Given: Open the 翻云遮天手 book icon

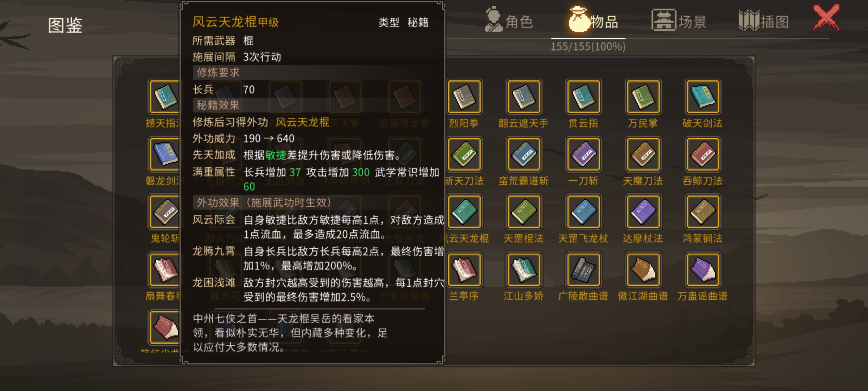Looking at the screenshot, I should (x=524, y=97).
